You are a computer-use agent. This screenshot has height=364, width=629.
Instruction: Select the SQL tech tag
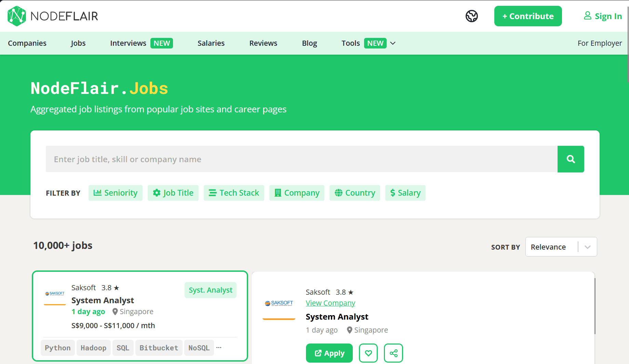[123, 348]
